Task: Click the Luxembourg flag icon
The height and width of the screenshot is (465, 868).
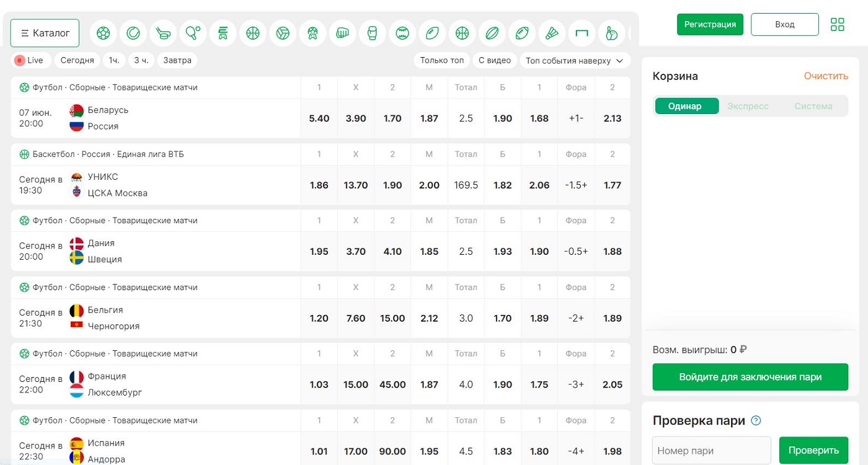Action: [x=76, y=392]
